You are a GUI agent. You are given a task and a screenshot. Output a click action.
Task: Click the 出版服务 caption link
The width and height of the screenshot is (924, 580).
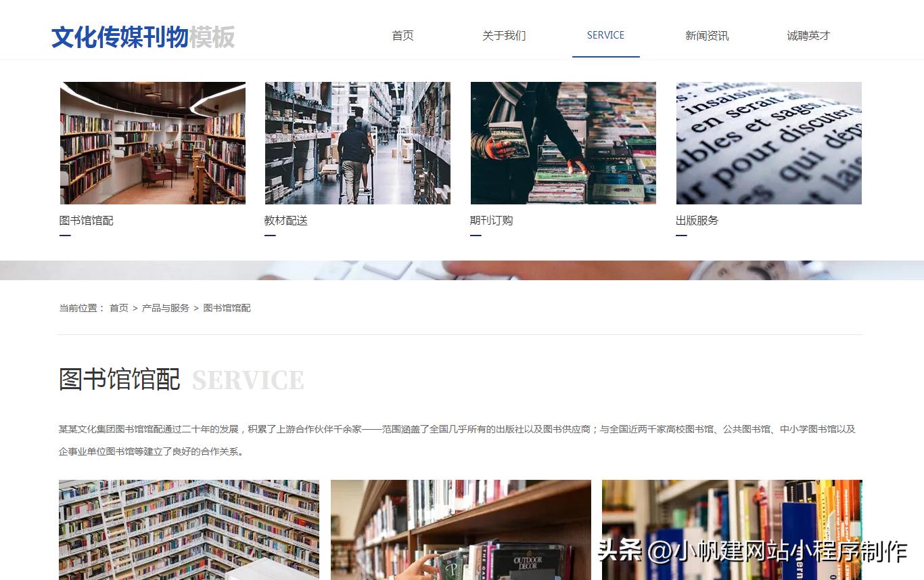697,219
